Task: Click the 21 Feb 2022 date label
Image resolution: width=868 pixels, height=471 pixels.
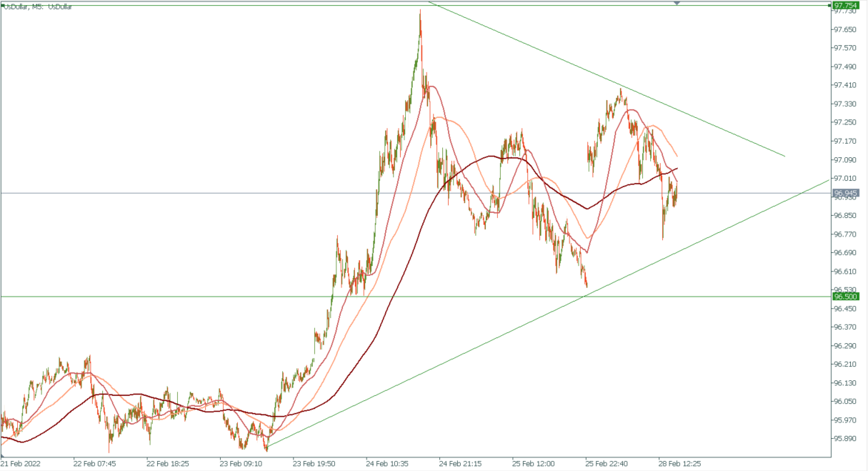Action: 20,463
